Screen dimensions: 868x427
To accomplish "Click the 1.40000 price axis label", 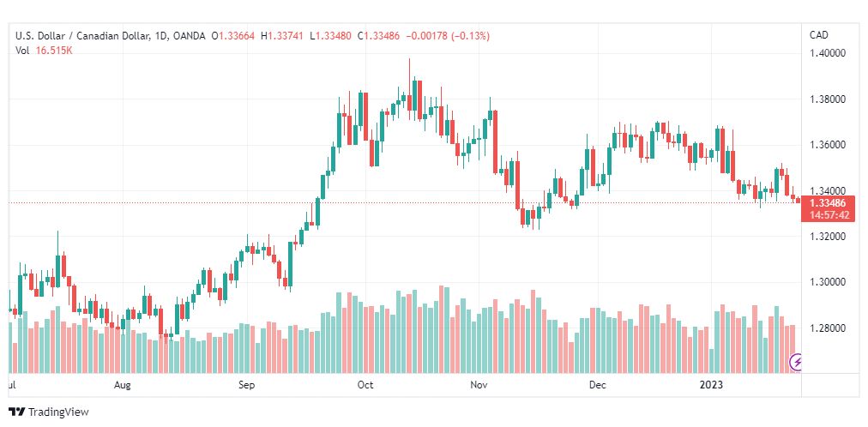I will point(829,54).
